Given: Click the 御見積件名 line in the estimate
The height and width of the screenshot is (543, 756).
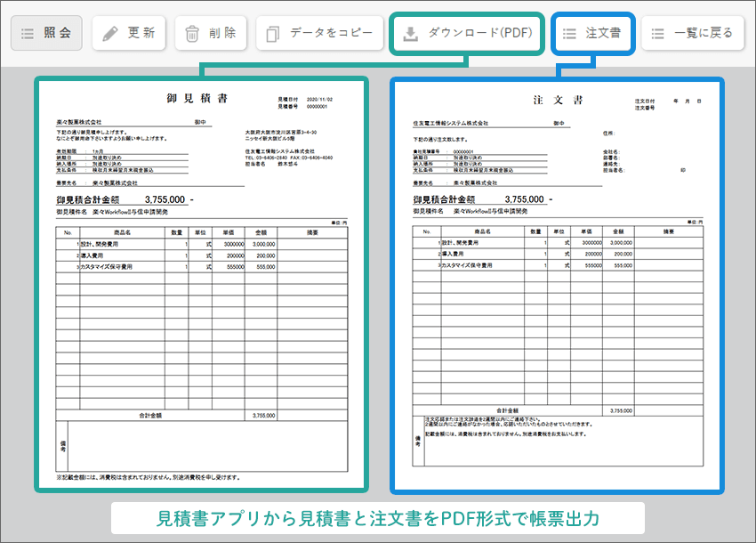Looking at the screenshot, I should [x=112, y=212].
